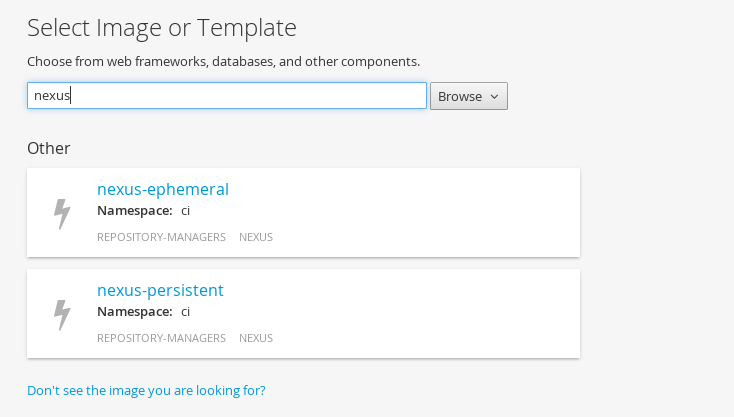Click the 'Select Image or Template' heading
734x417 pixels.
162,28
